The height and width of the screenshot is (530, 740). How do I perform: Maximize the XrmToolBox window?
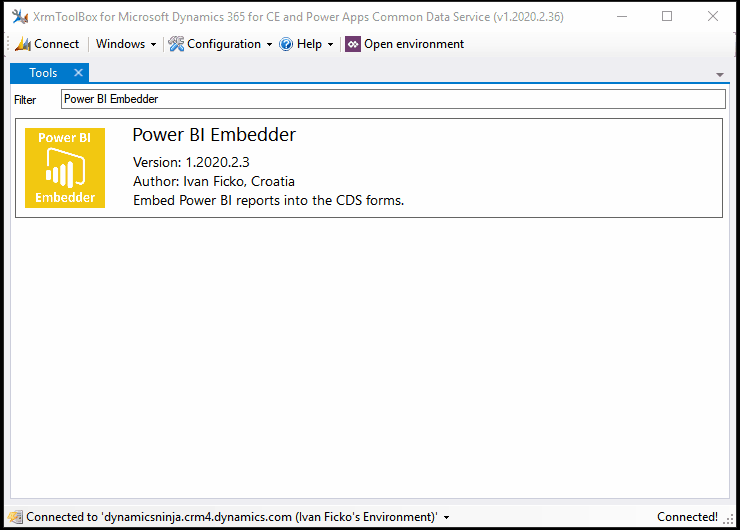click(667, 17)
